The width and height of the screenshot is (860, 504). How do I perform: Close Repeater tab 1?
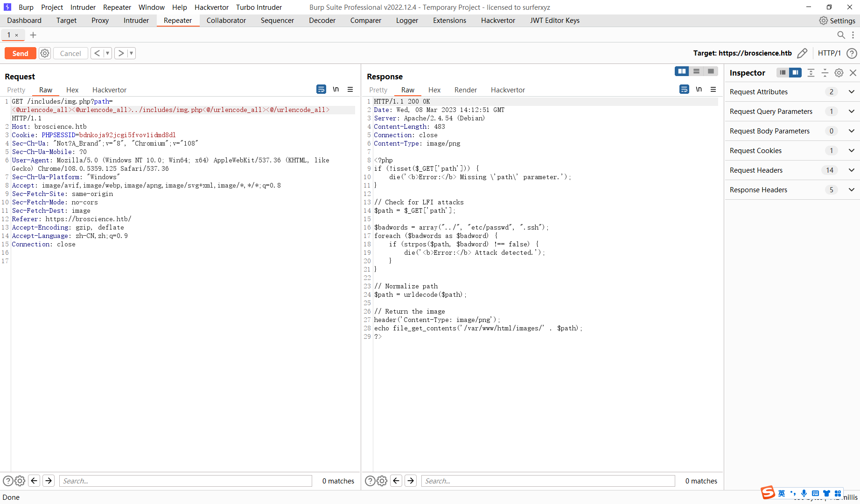coord(17,35)
